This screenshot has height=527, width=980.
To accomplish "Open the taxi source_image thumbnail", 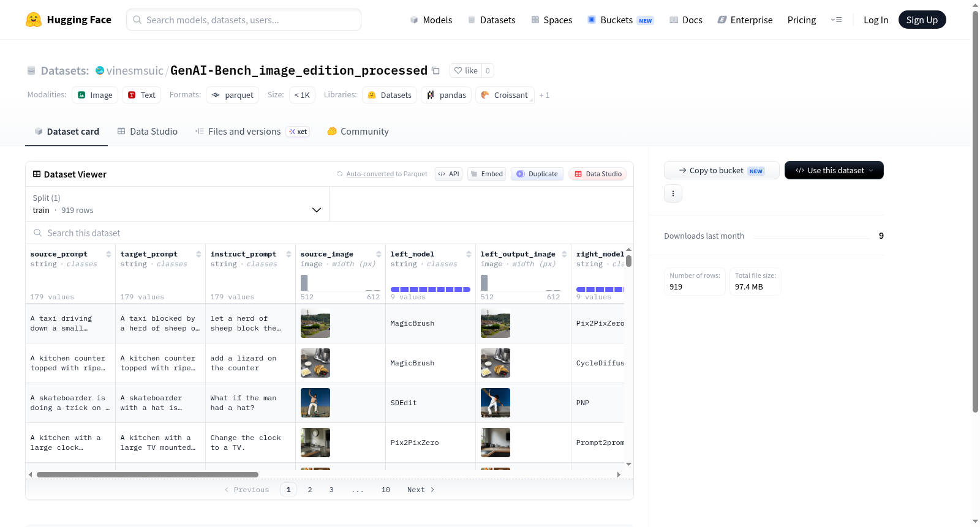I will pyautogui.click(x=315, y=323).
